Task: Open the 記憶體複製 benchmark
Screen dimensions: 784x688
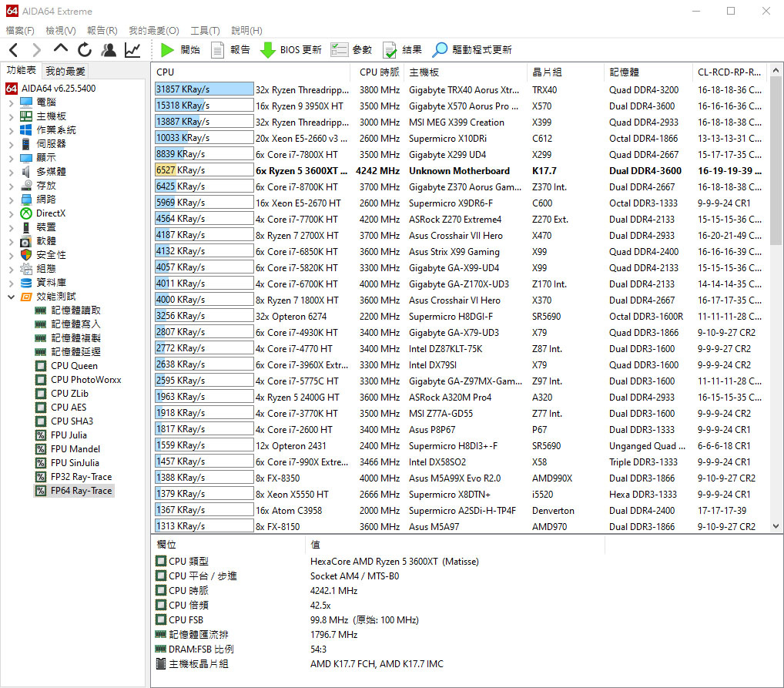Action: click(68, 338)
